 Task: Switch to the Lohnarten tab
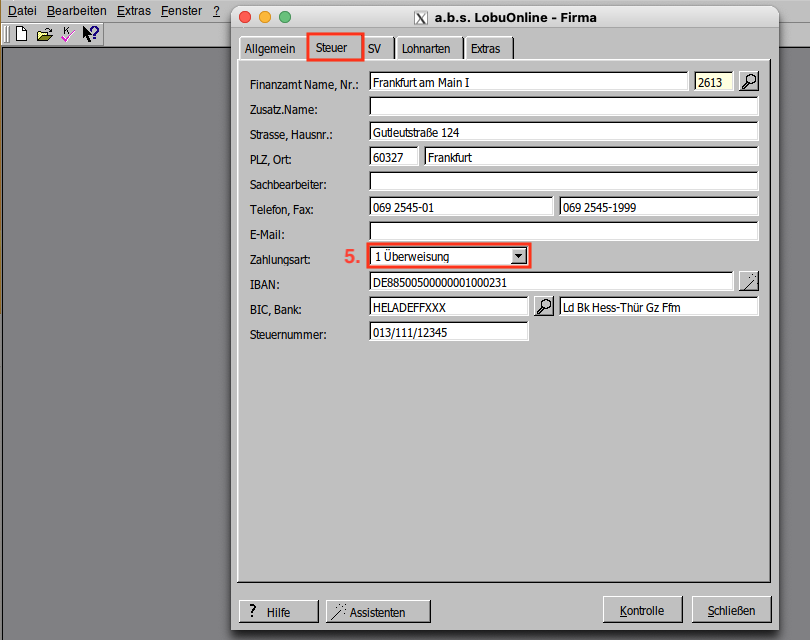coord(426,49)
